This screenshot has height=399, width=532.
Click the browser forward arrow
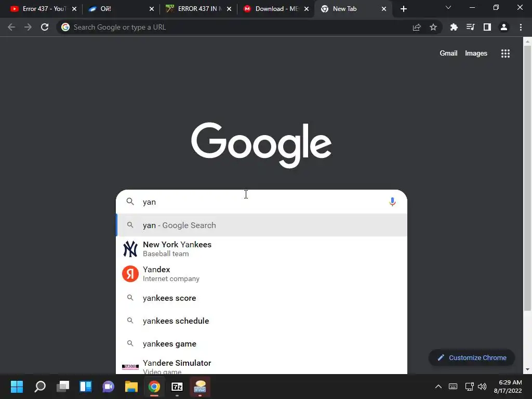pyautogui.click(x=28, y=27)
